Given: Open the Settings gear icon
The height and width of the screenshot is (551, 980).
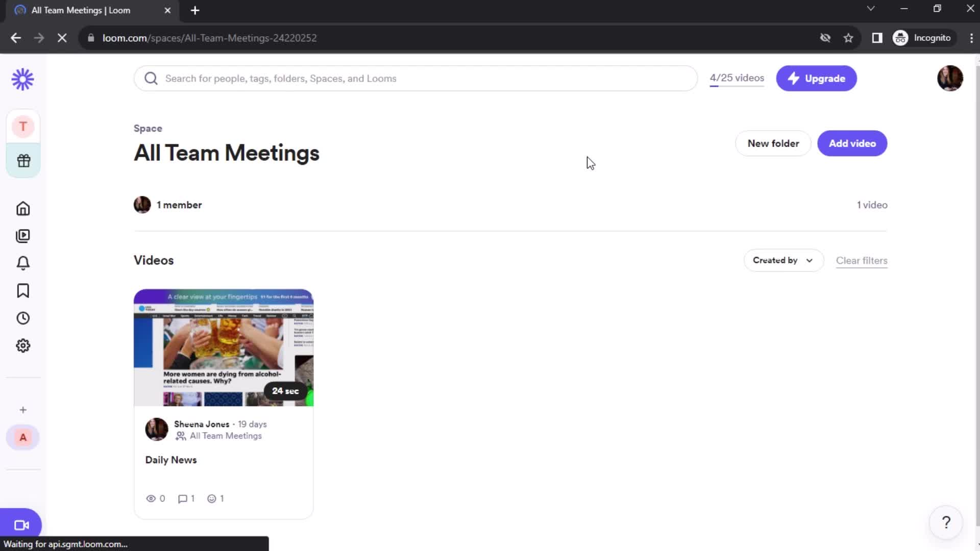Looking at the screenshot, I should (x=23, y=345).
